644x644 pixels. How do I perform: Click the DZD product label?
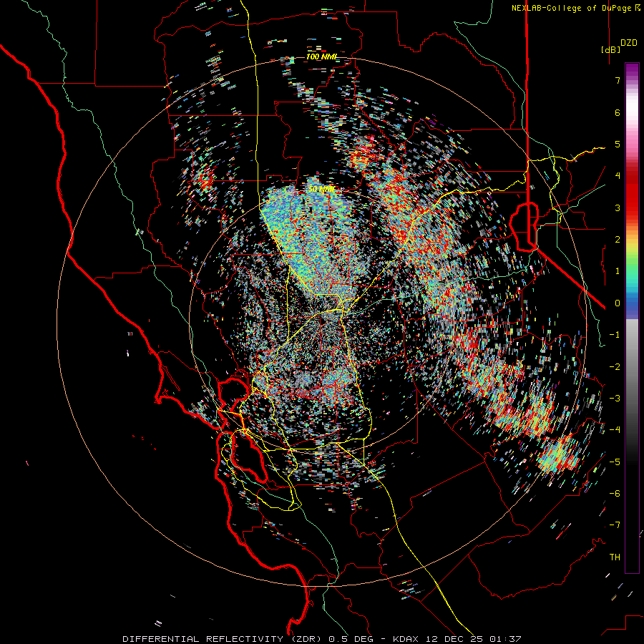629,43
